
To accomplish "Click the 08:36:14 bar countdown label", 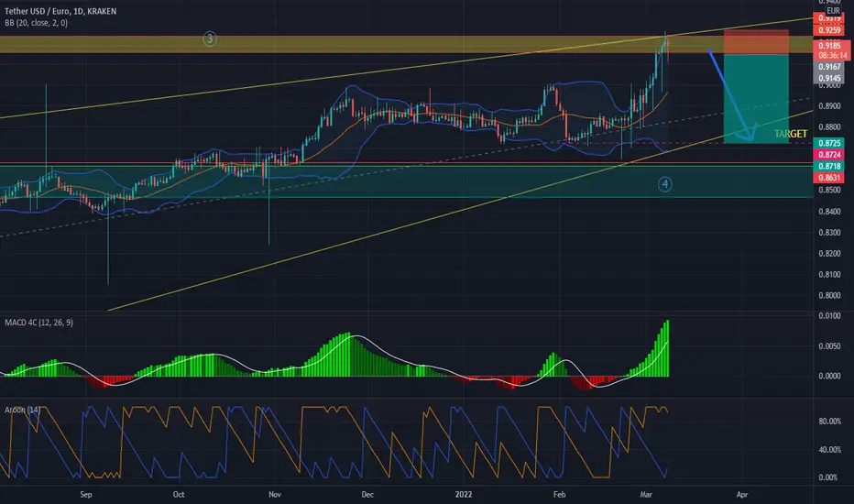I will [832, 56].
